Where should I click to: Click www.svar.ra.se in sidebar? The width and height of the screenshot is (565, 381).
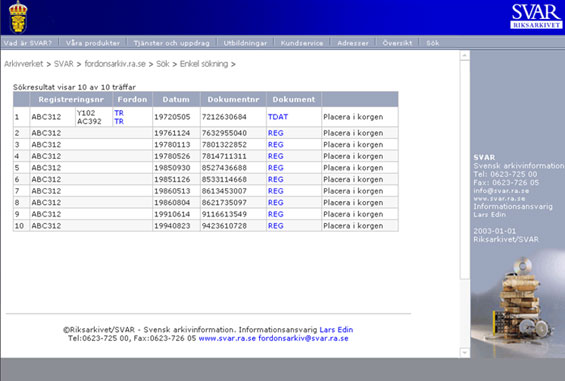pyautogui.click(x=499, y=199)
